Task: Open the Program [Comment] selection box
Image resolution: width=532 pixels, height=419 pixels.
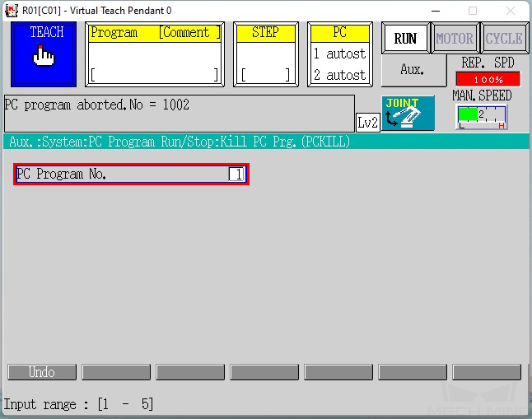Action: pos(155,54)
